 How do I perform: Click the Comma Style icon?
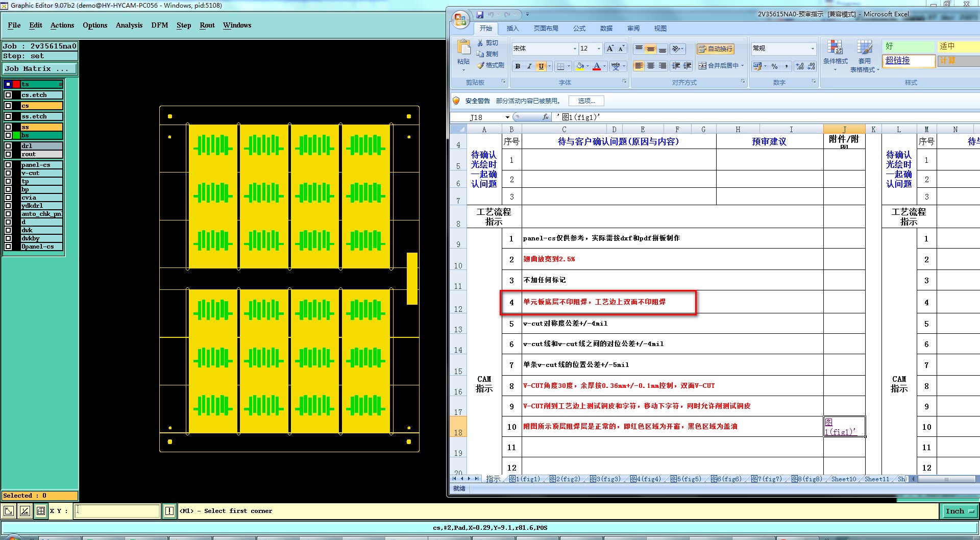tap(787, 66)
